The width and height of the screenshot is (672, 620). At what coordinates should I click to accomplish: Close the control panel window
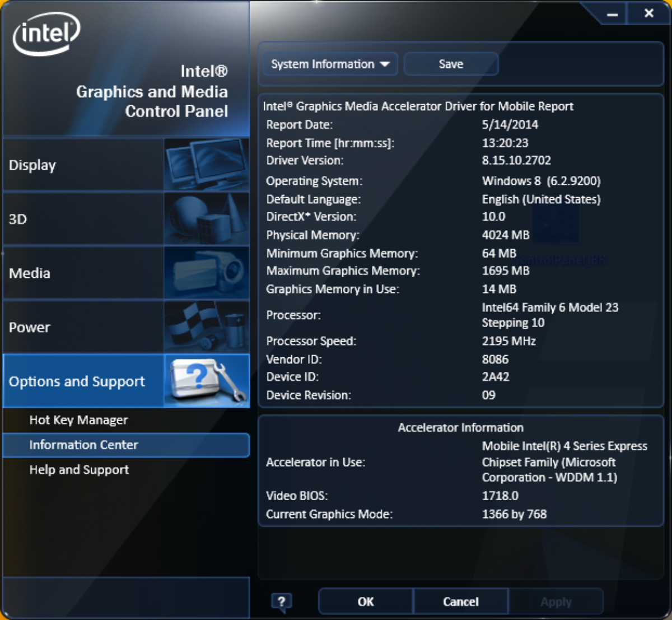point(649,13)
